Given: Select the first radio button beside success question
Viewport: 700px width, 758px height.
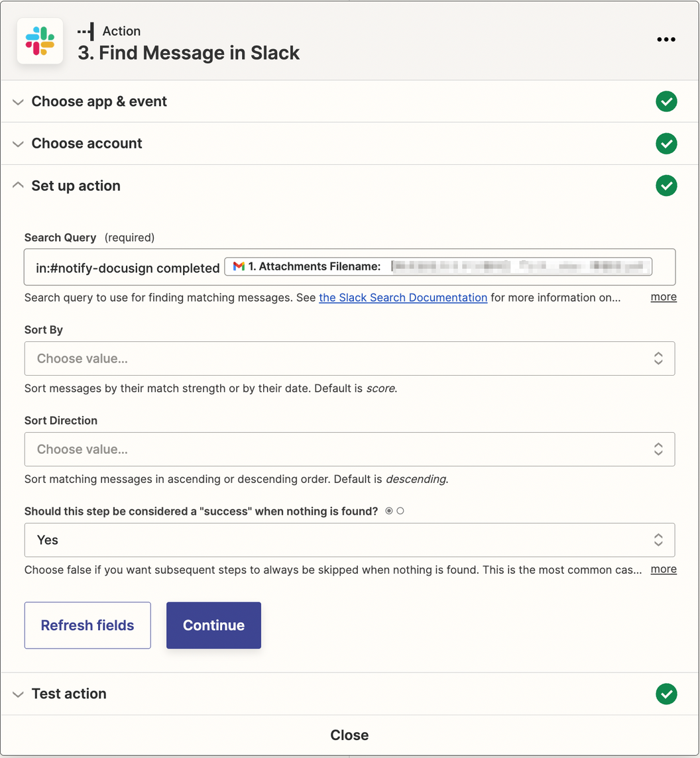Looking at the screenshot, I should click(x=389, y=511).
